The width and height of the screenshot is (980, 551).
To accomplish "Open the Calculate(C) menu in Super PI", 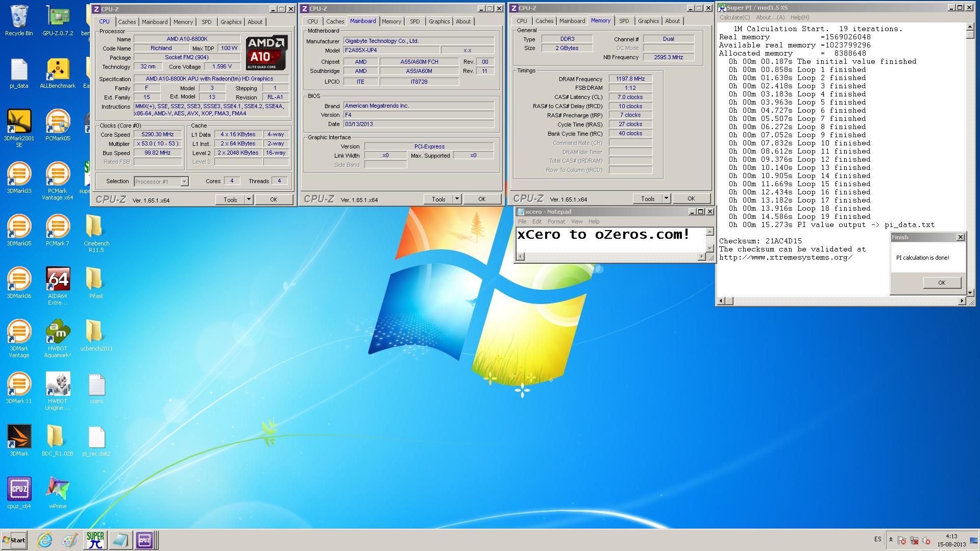I will click(734, 17).
